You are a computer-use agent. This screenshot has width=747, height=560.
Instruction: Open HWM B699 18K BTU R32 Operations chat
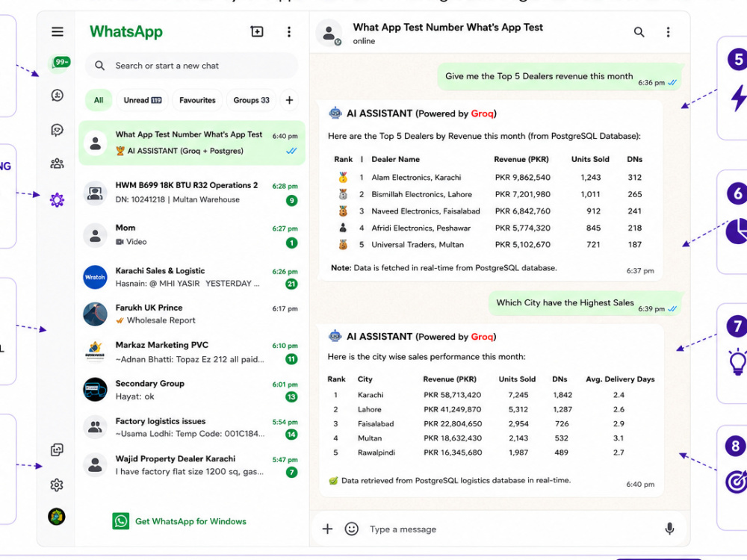click(191, 193)
